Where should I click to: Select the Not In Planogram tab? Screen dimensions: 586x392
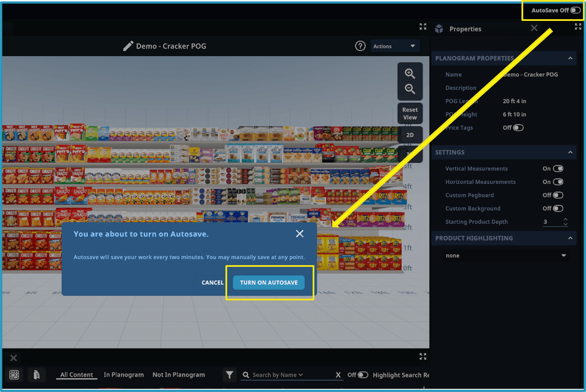click(x=178, y=375)
